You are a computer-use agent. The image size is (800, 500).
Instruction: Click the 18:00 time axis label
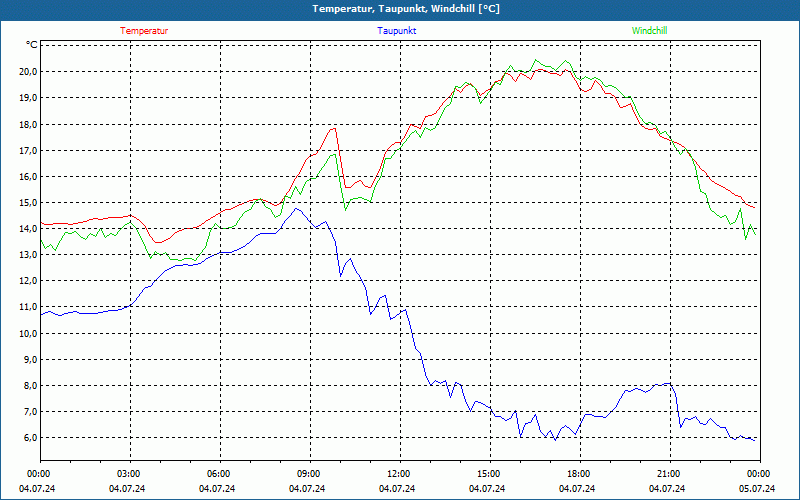(x=580, y=474)
